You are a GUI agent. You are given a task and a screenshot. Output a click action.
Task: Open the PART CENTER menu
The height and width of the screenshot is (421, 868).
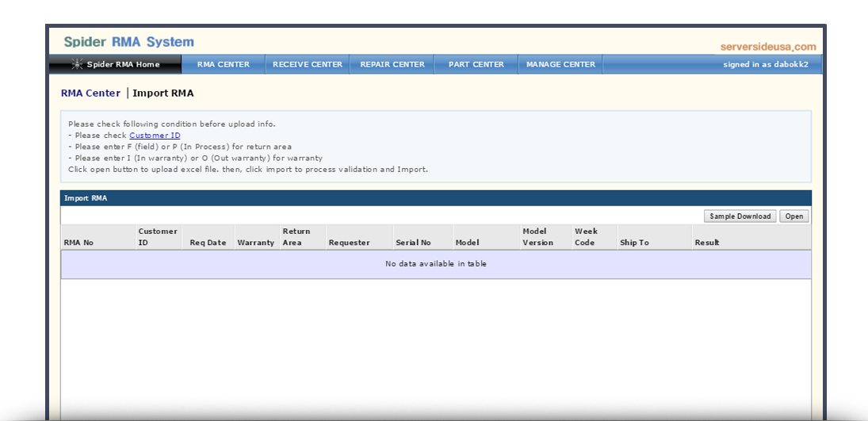point(476,64)
